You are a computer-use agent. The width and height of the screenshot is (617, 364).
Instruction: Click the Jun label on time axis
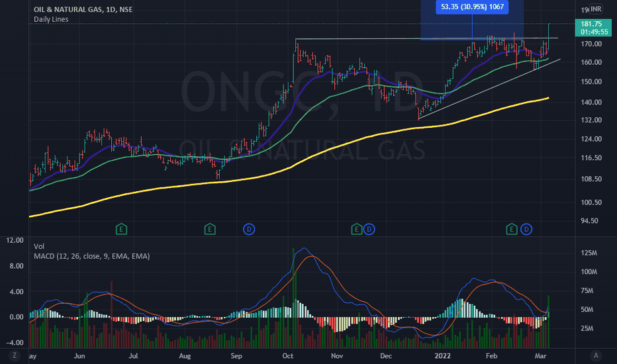click(79, 356)
